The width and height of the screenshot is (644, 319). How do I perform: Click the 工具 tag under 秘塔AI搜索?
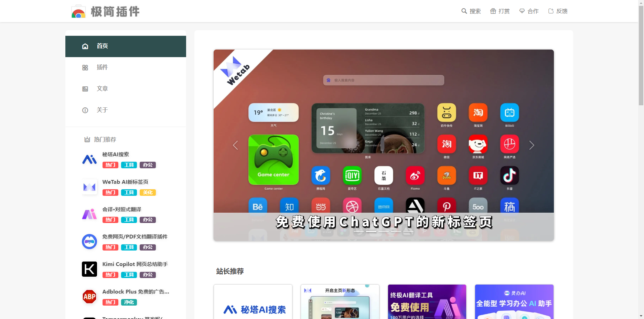(129, 165)
